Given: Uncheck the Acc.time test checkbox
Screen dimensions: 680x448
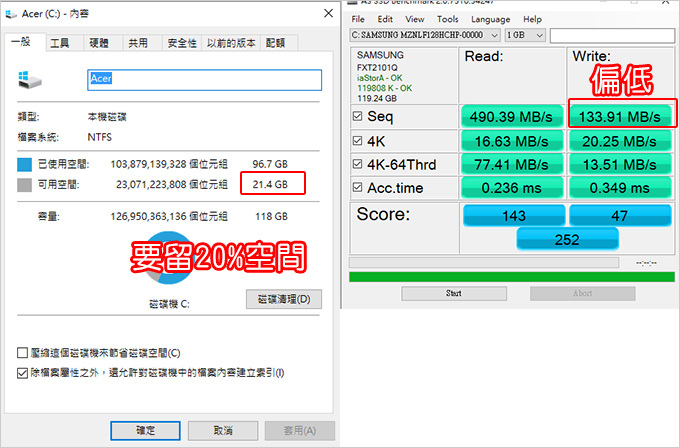Looking at the screenshot, I should point(357,187).
